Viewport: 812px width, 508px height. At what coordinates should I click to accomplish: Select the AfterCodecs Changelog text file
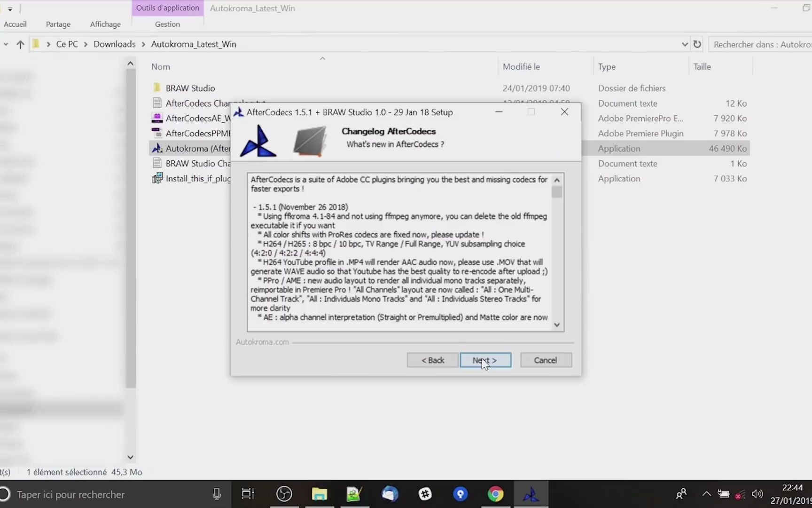pyautogui.click(x=198, y=103)
